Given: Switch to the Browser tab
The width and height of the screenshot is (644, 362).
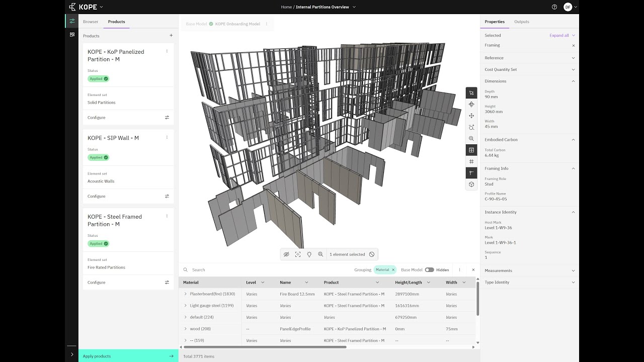Looking at the screenshot, I should 91,22.
